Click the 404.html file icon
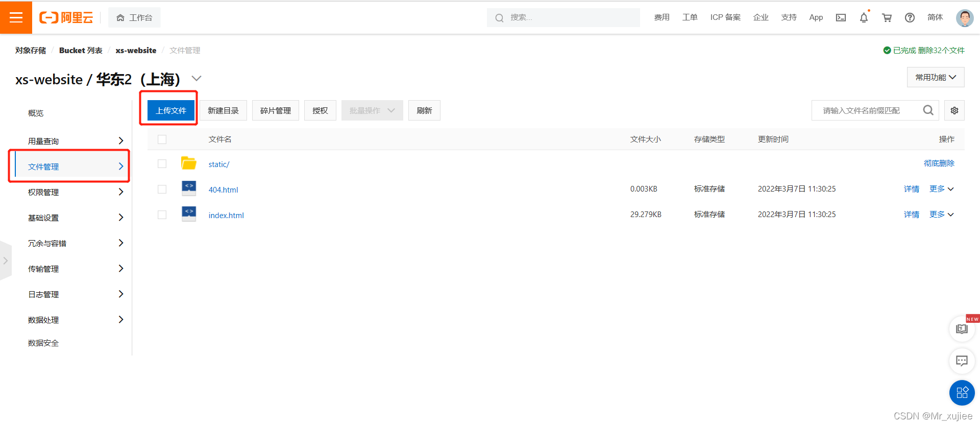 click(189, 188)
